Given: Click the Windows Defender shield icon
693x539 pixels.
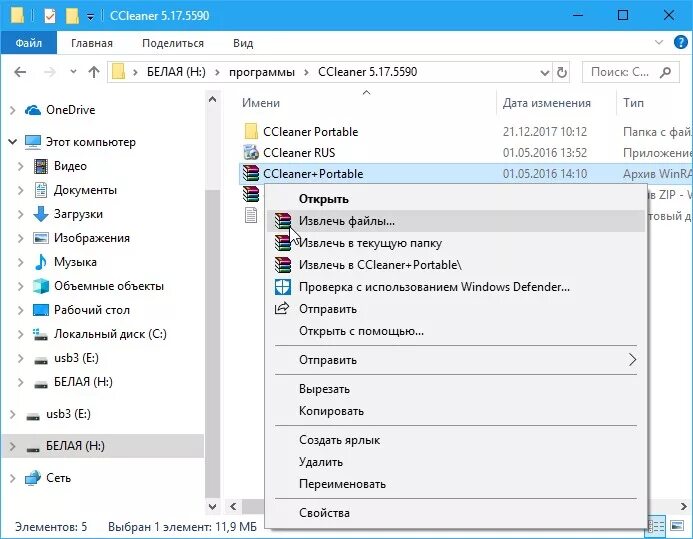Looking at the screenshot, I should coord(283,287).
